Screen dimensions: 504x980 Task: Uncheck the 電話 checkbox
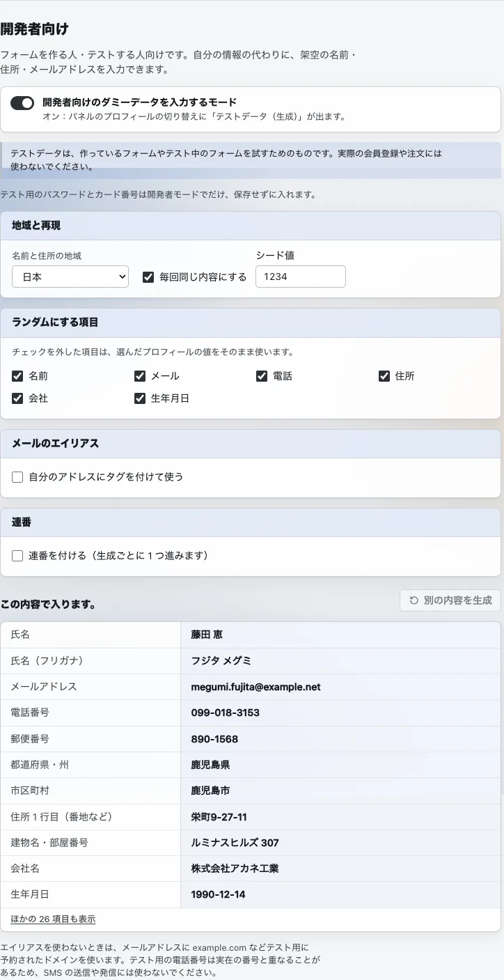[262, 376]
